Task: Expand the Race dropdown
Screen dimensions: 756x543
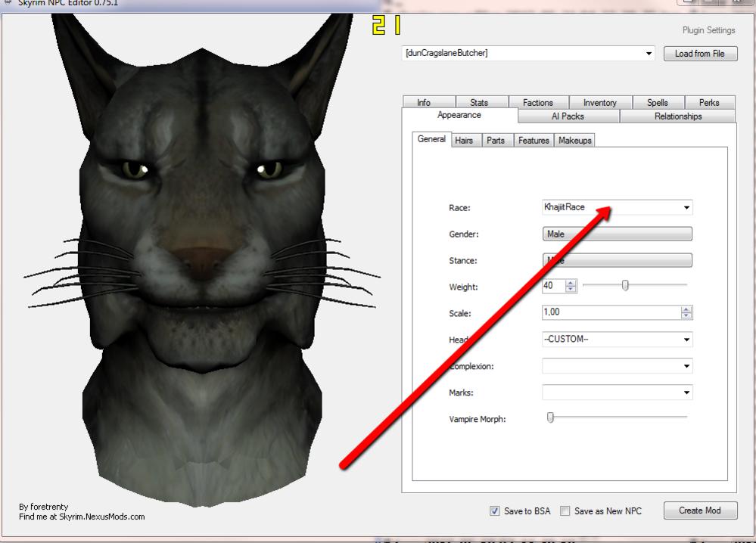Action: (686, 207)
